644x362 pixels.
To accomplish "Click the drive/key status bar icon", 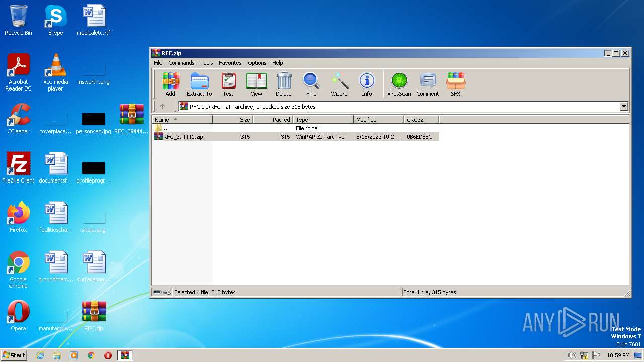I will pyautogui.click(x=162, y=292).
